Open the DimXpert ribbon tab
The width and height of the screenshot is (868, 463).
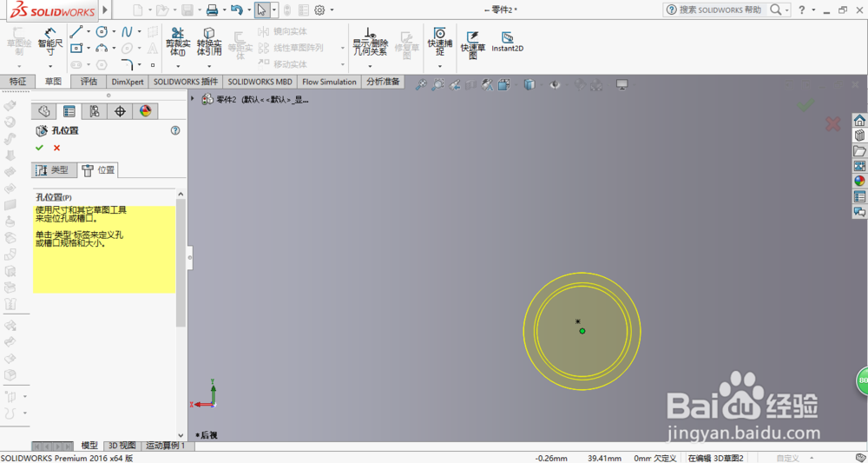[128, 82]
